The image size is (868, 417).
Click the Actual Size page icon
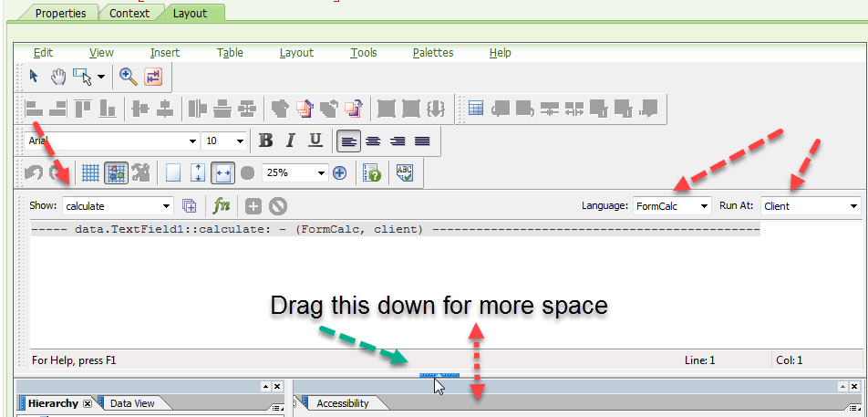pos(173,172)
